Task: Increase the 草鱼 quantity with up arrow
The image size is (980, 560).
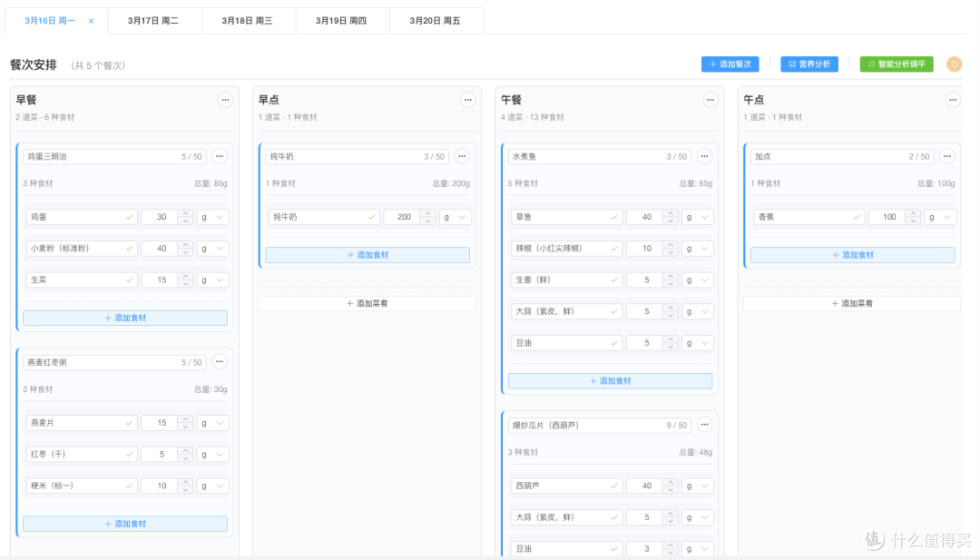Action: 670,213
